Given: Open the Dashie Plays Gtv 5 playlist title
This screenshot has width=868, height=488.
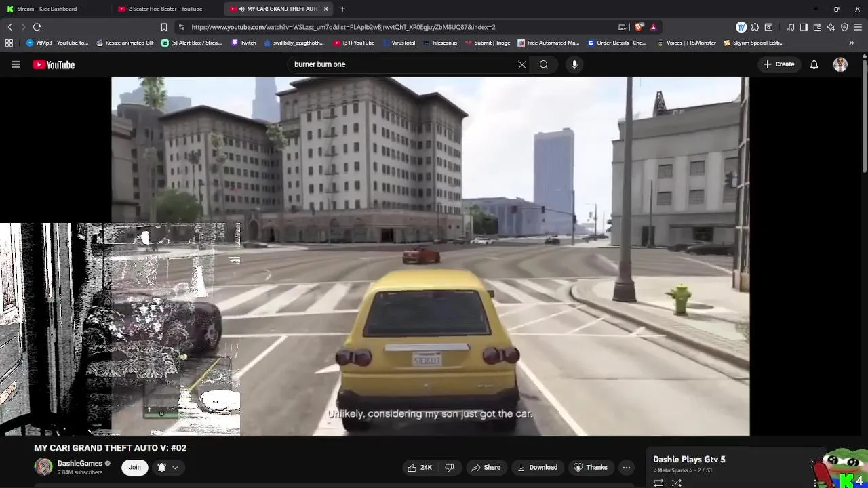Looking at the screenshot, I should (689, 460).
